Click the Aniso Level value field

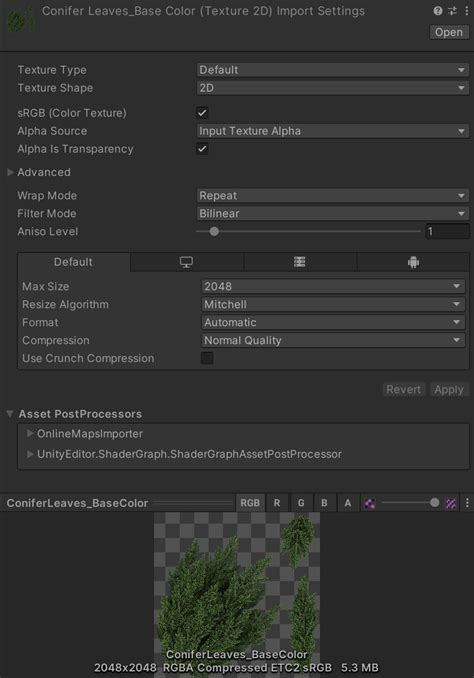(x=448, y=232)
